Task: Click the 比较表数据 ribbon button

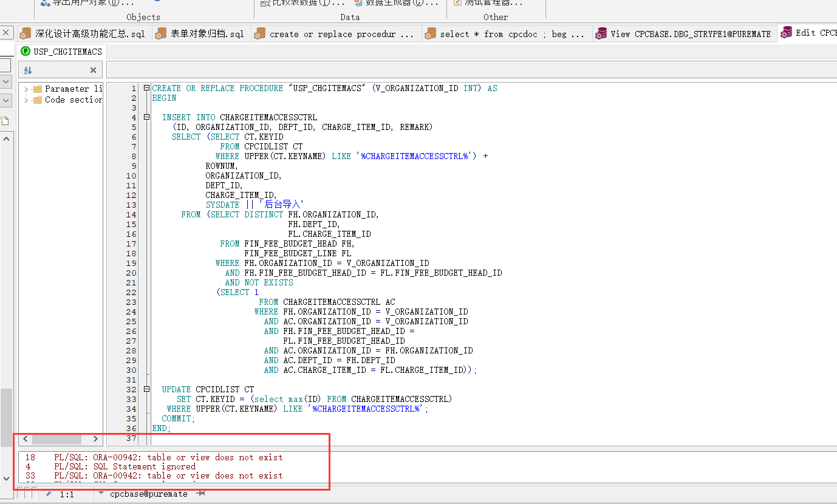Action: pyautogui.click(x=302, y=3)
